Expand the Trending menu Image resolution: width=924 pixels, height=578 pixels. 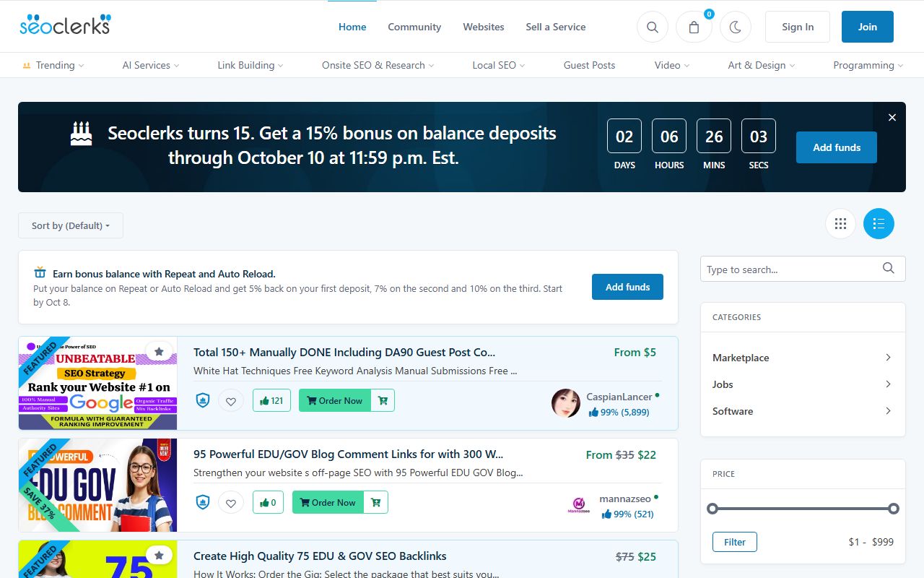tap(54, 65)
